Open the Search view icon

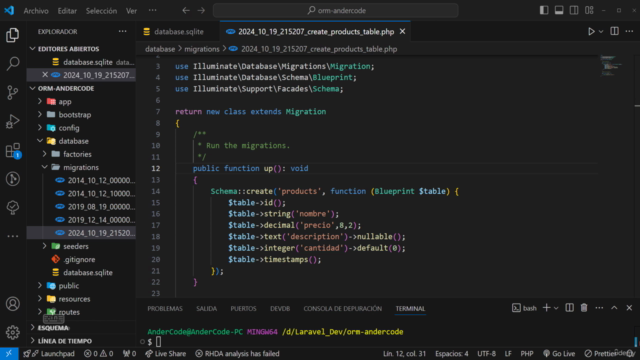(13, 63)
